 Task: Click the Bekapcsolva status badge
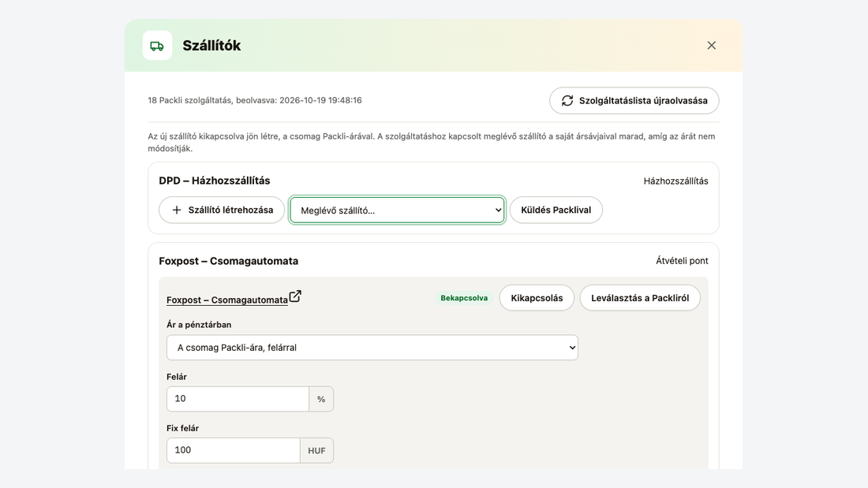pyautogui.click(x=464, y=298)
